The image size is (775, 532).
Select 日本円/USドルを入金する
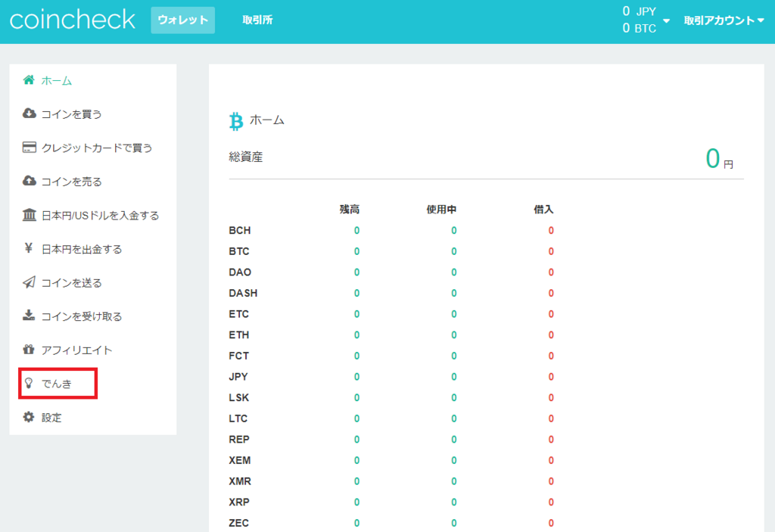(100, 215)
